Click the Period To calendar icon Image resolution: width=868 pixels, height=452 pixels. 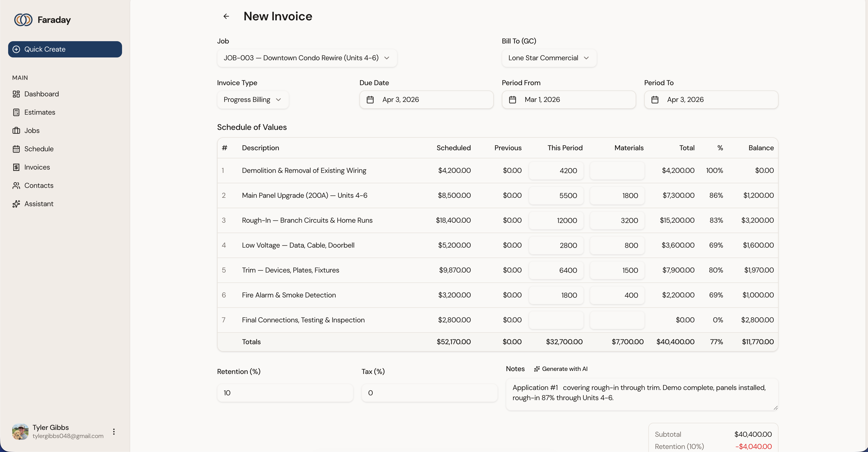(655, 100)
